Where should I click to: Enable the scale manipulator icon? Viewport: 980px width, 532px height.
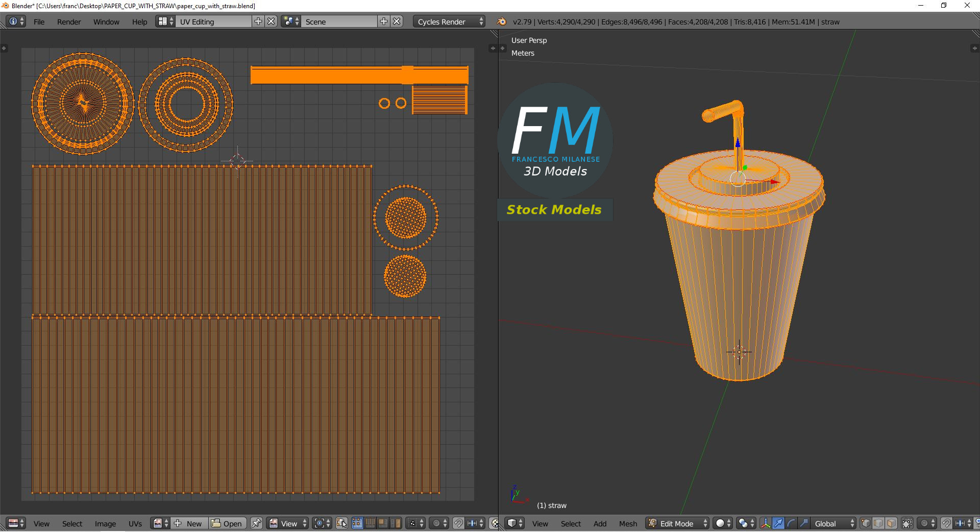[x=803, y=523]
